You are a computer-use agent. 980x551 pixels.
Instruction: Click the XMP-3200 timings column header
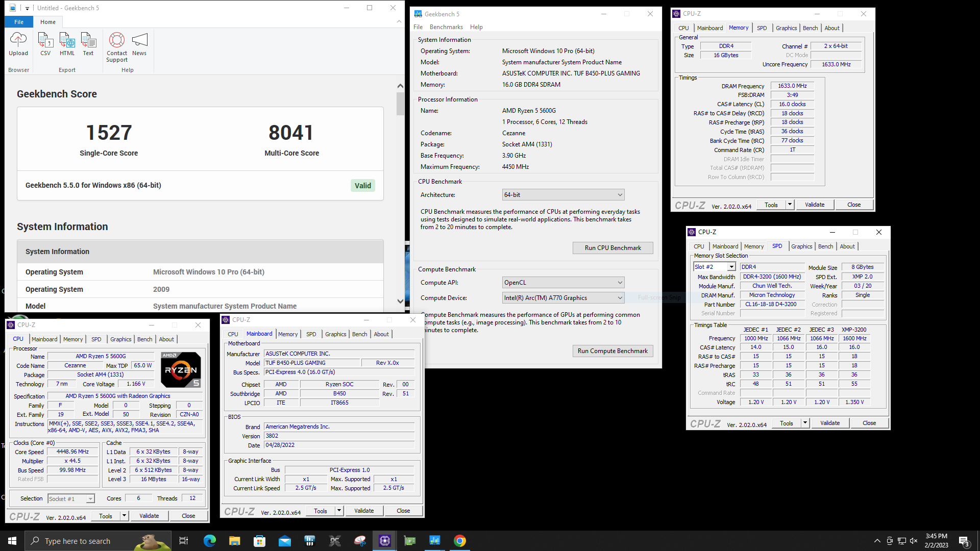click(854, 330)
